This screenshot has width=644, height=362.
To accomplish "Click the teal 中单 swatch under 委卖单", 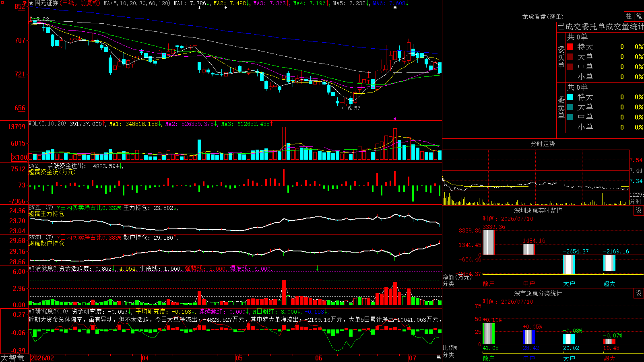I will 570,117.
